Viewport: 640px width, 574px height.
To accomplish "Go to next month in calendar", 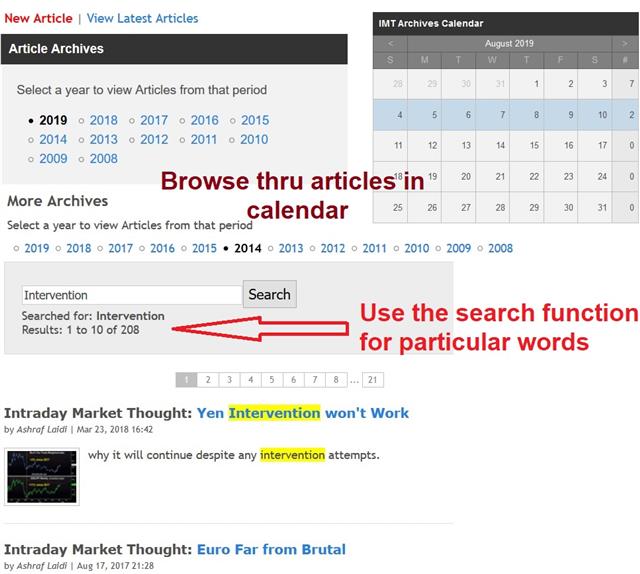I will pos(624,43).
